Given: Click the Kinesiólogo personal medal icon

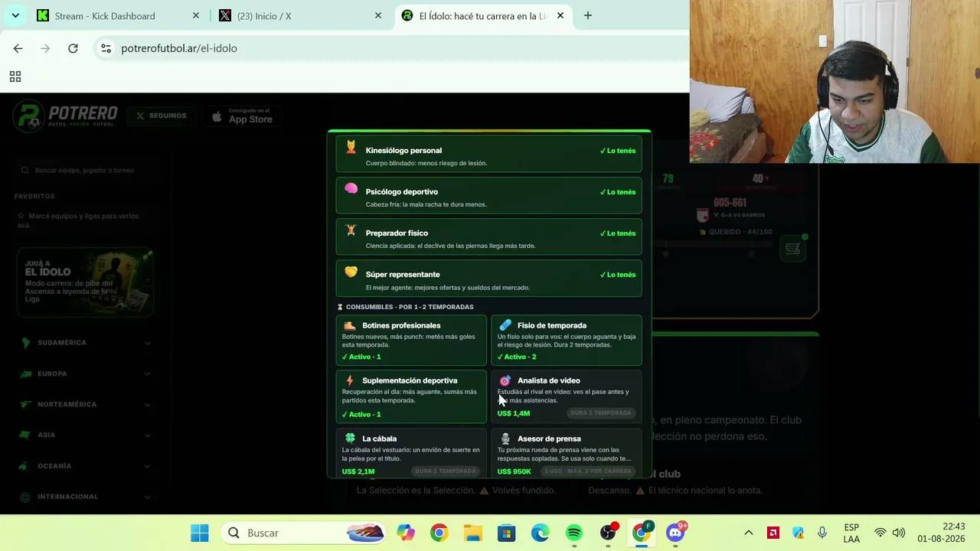Looking at the screenshot, I should (351, 147).
